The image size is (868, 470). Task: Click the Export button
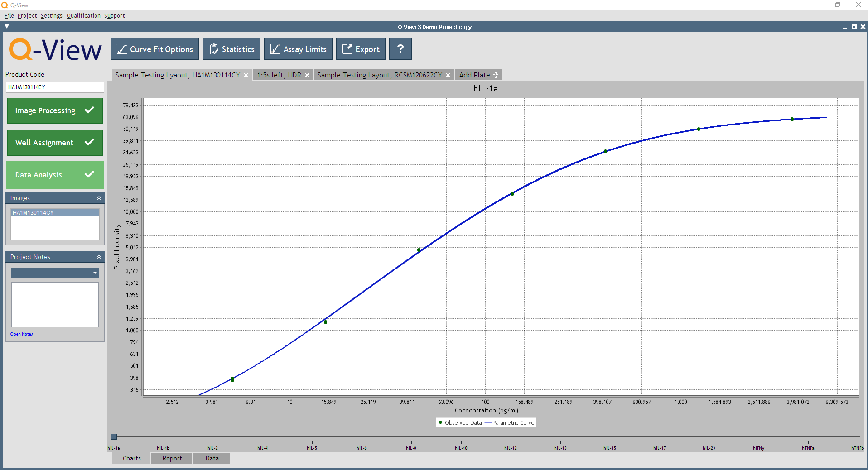pos(361,49)
